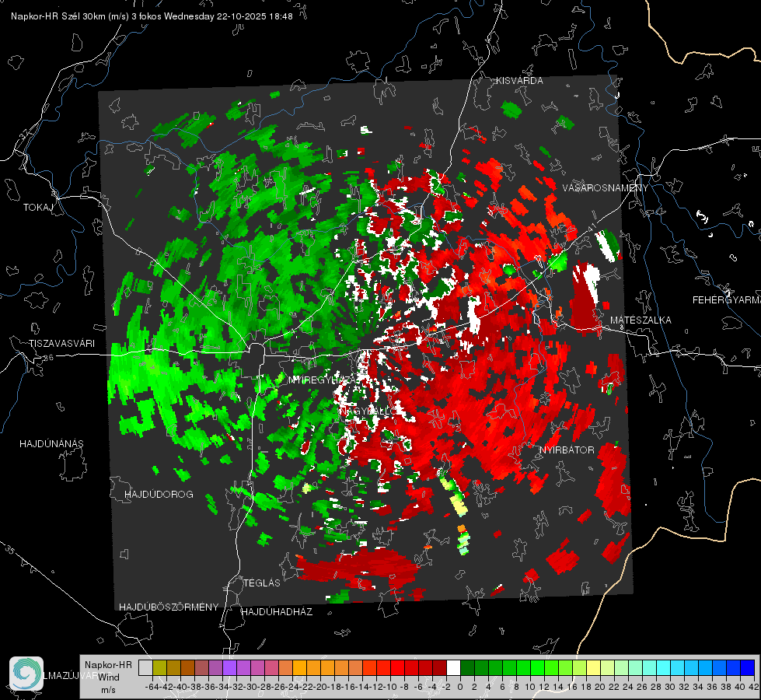
Task: Click the TOKAJ city label
Action: [x=38, y=208]
